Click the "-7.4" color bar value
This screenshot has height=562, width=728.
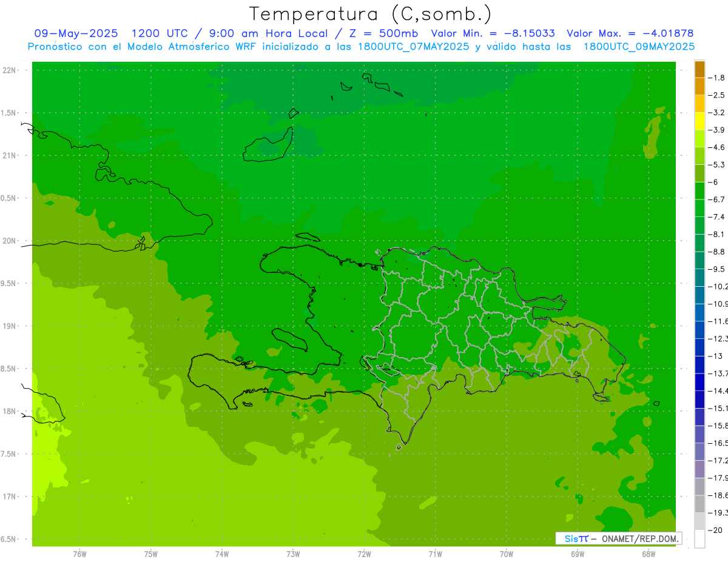pos(717,217)
